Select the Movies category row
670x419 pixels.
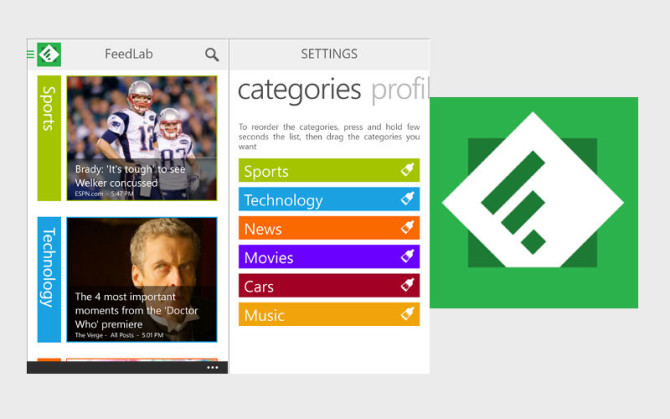pos(329,257)
